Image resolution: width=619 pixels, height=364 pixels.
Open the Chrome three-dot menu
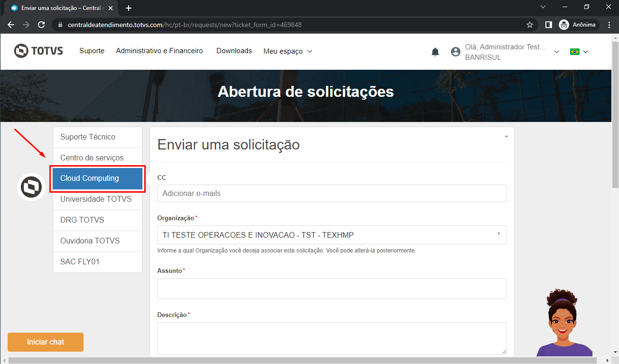(609, 25)
